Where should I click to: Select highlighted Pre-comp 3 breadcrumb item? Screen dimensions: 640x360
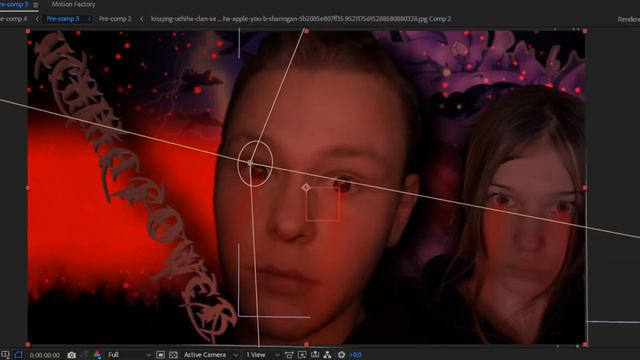pyautogui.click(x=62, y=19)
